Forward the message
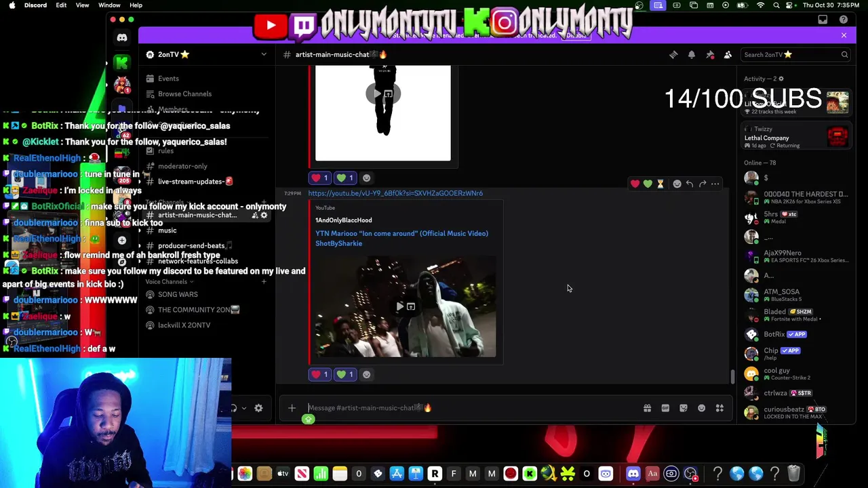The height and width of the screenshot is (488, 868). (x=703, y=184)
